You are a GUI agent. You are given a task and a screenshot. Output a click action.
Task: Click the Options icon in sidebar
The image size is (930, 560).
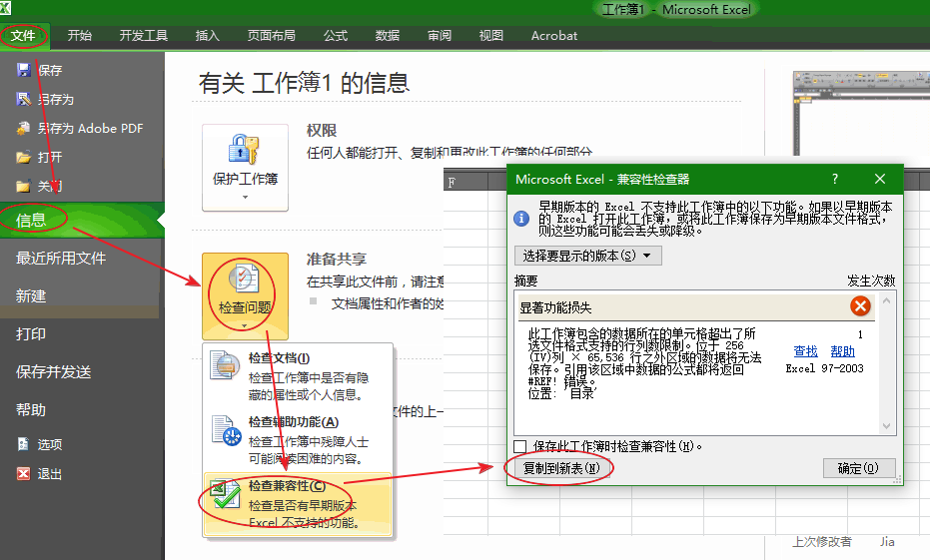pos(24,444)
